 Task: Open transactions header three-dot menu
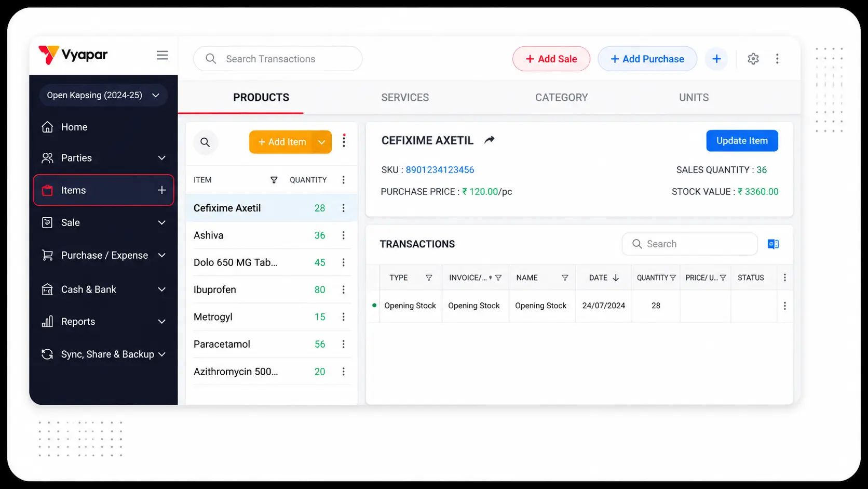tap(784, 278)
